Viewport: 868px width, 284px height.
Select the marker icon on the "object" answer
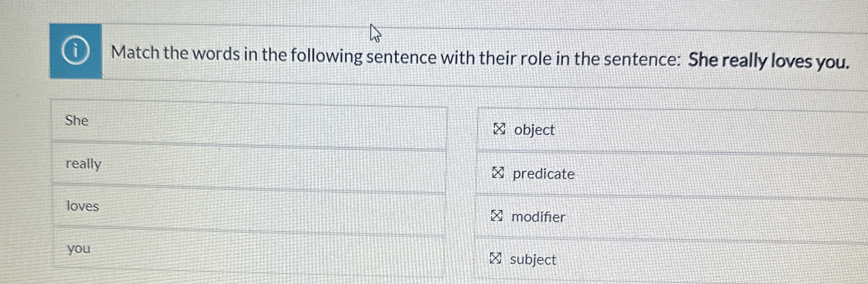pos(500,129)
